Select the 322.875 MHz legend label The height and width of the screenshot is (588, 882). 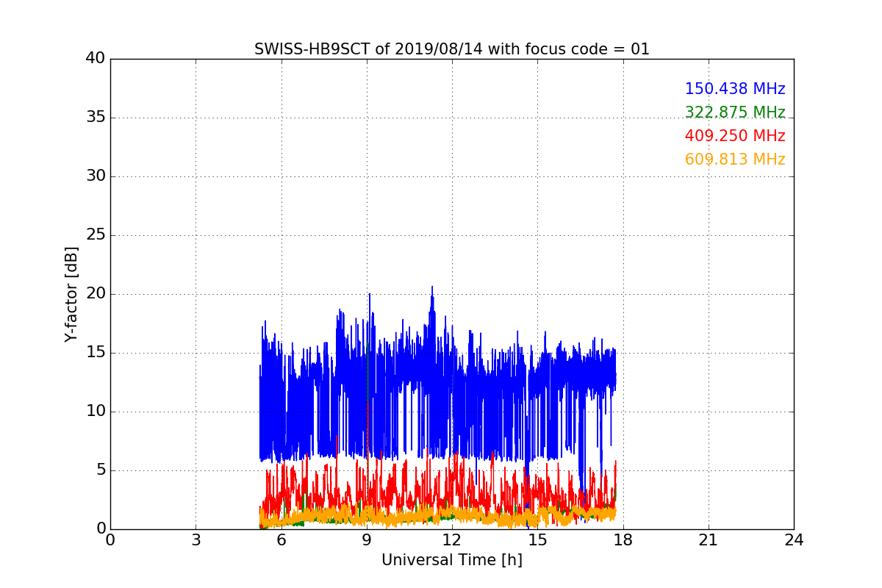[x=735, y=112]
